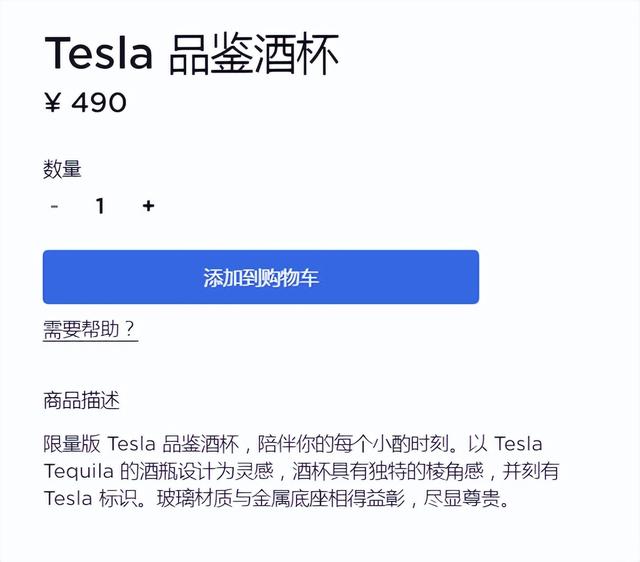Click the ¥ currency symbol
Screen dimensions: 640x562
52,102
